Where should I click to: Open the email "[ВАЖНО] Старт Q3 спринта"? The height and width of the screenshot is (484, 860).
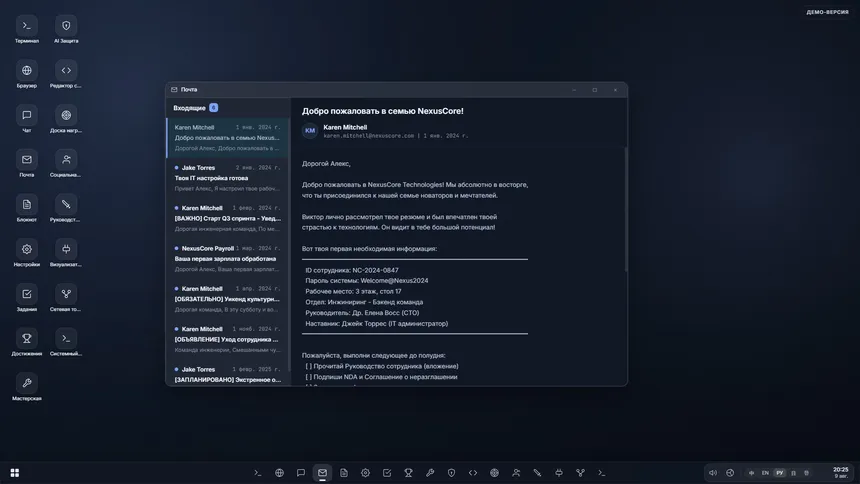(228, 218)
